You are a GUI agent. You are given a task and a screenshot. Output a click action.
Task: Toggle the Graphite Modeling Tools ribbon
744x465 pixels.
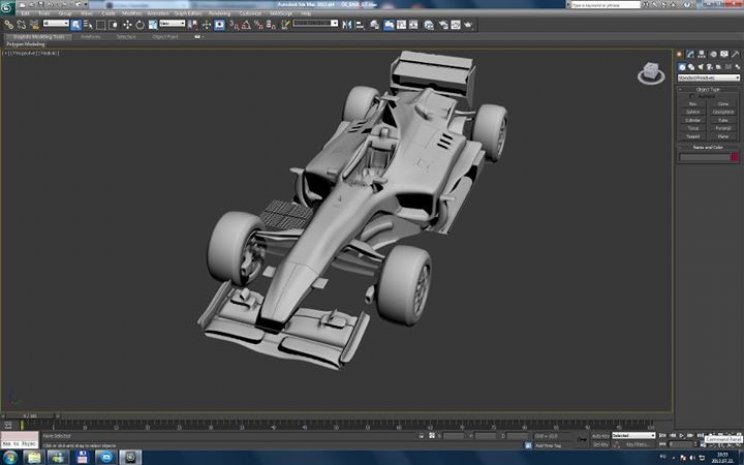(x=389, y=25)
